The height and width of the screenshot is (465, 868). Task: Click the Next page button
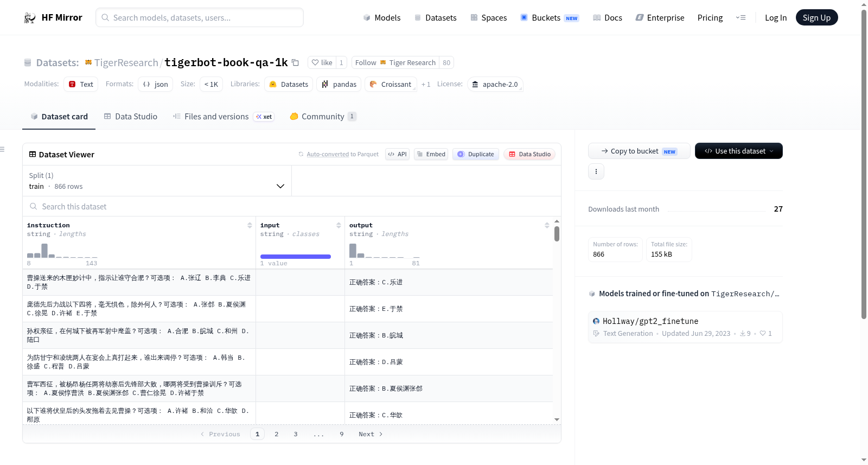pos(371,434)
